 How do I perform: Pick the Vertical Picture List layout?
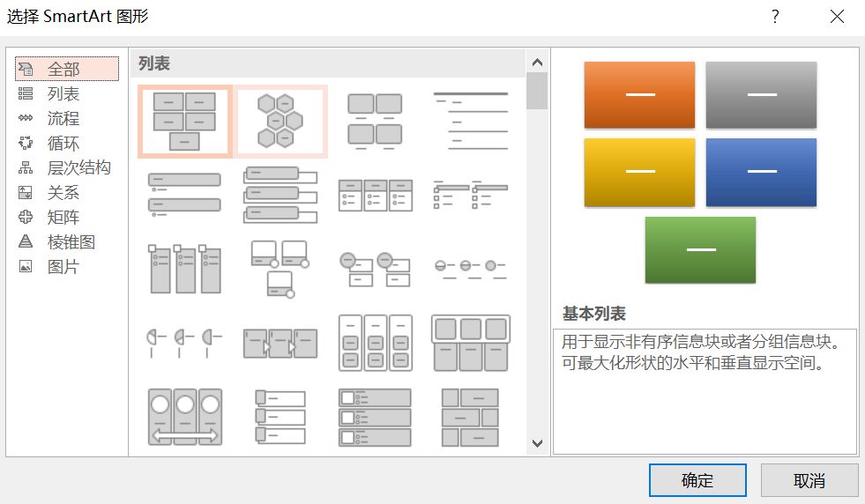pyautogui.click(x=375, y=417)
